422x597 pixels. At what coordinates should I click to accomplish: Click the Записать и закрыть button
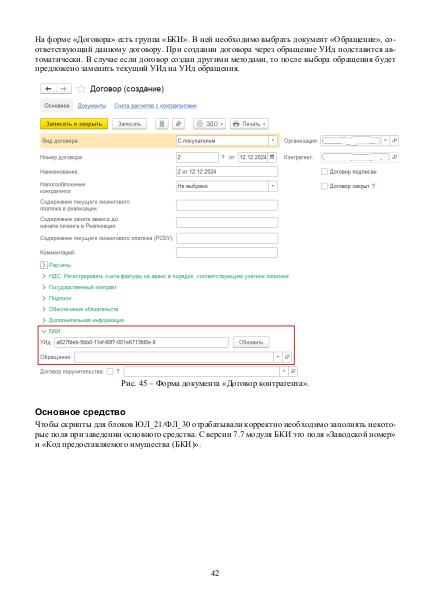pyautogui.click(x=74, y=124)
